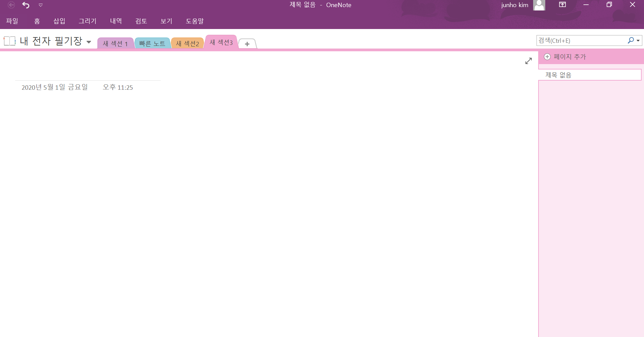Click the junho kim account avatar

tap(539, 5)
